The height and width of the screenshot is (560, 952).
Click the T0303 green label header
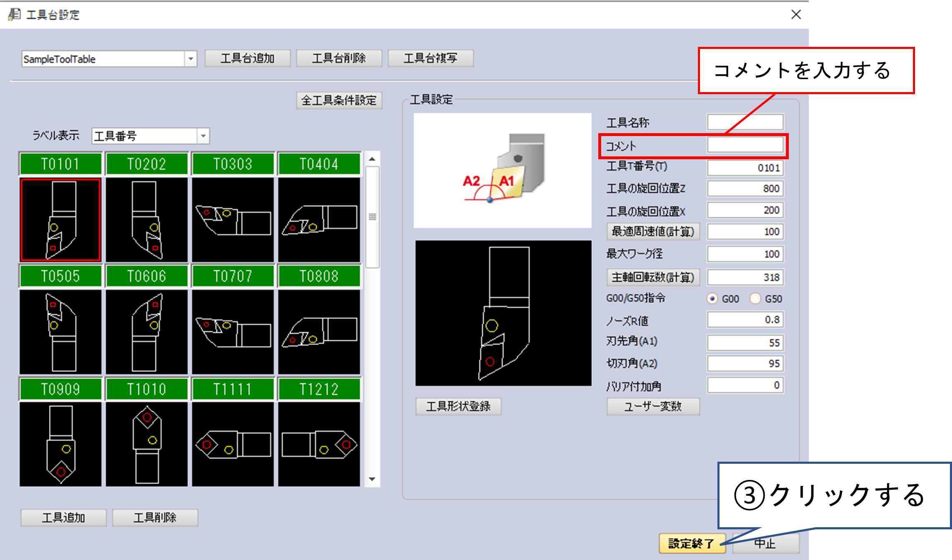233,164
